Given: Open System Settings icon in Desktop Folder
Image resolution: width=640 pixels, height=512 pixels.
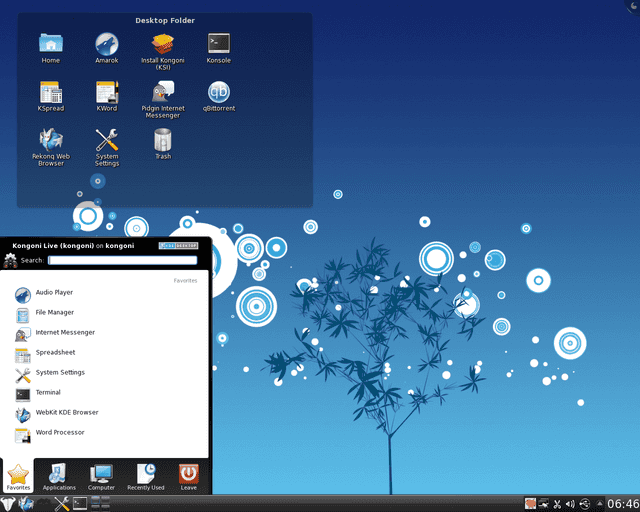Looking at the screenshot, I should click(107, 147).
